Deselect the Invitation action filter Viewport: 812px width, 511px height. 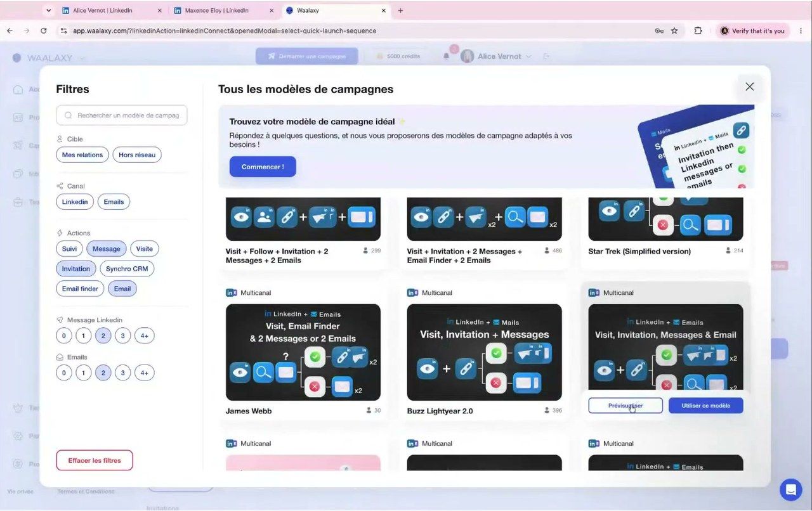tap(76, 269)
